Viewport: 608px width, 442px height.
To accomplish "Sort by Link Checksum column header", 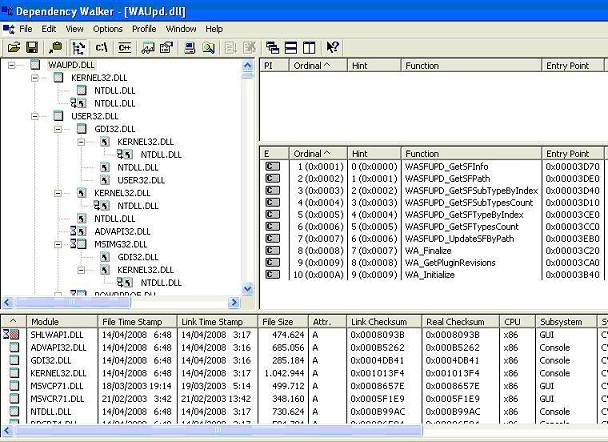I will point(384,322).
